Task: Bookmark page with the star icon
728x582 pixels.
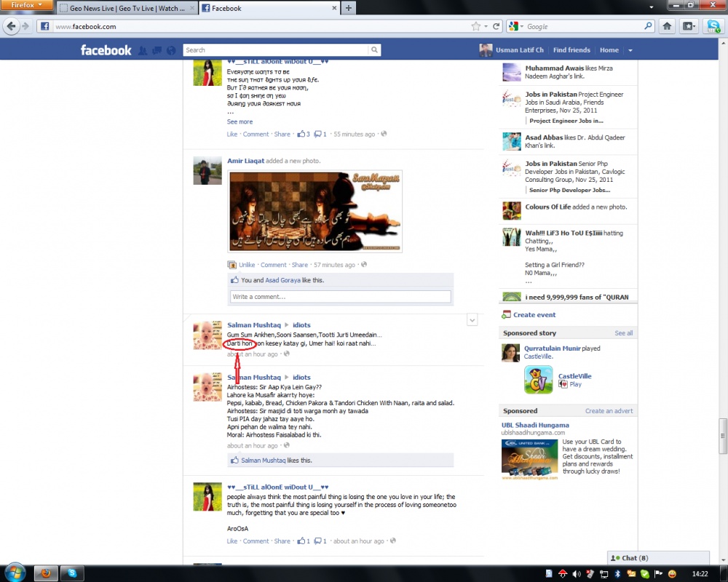Action: click(475, 26)
